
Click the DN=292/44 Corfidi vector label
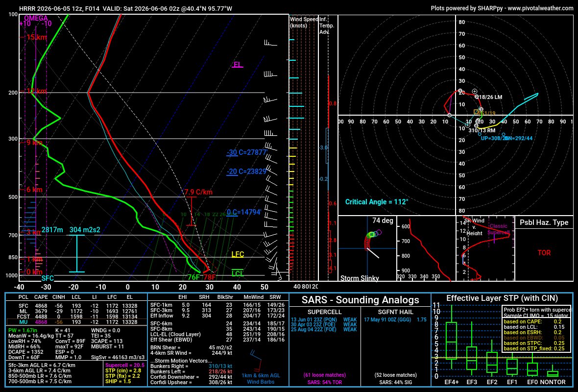pos(518,138)
